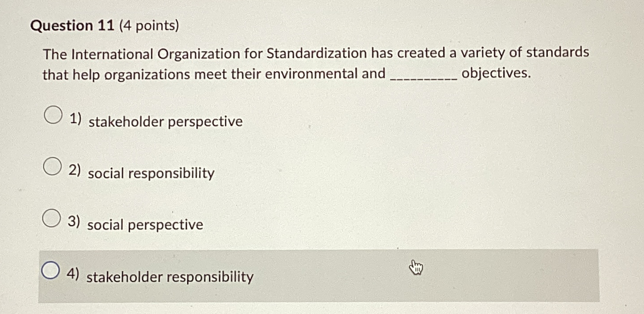Click the '(4 points)' label
644x314 pixels.
pos(150,25)
